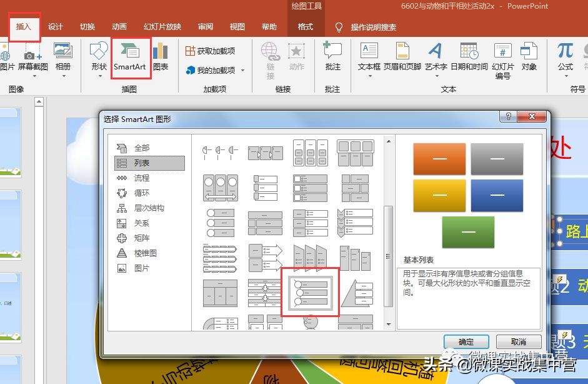Select 矩阵 category
Viewport: 588px width, 384px height.
(149, 238)
